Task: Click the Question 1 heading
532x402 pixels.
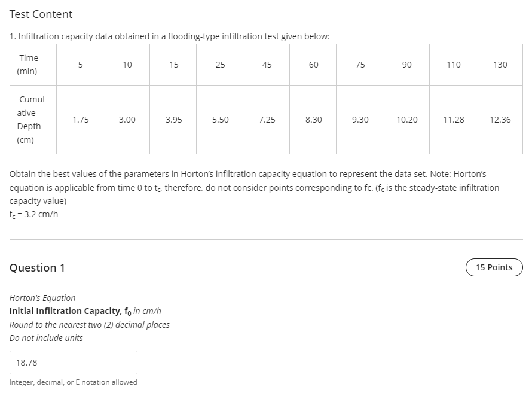Action: point(36,268)
